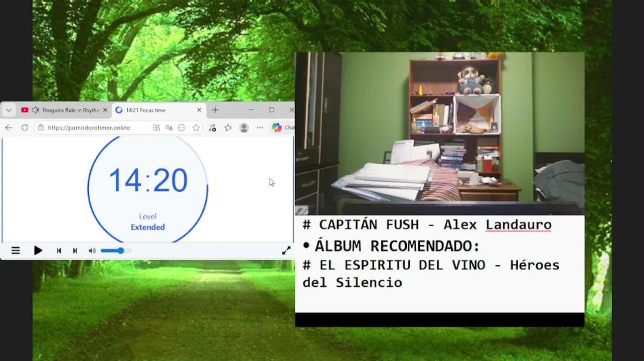This screenshot has width=644, height=361.
Task: Maximize the browser window
Action: pyautogui.click(x=271, y=110)
